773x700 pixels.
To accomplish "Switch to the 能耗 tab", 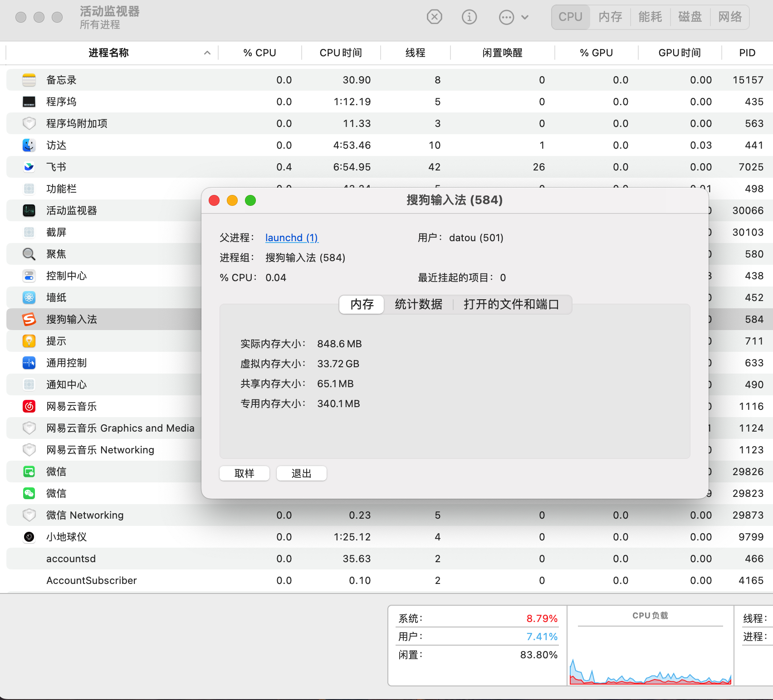I will coord(650,17).
